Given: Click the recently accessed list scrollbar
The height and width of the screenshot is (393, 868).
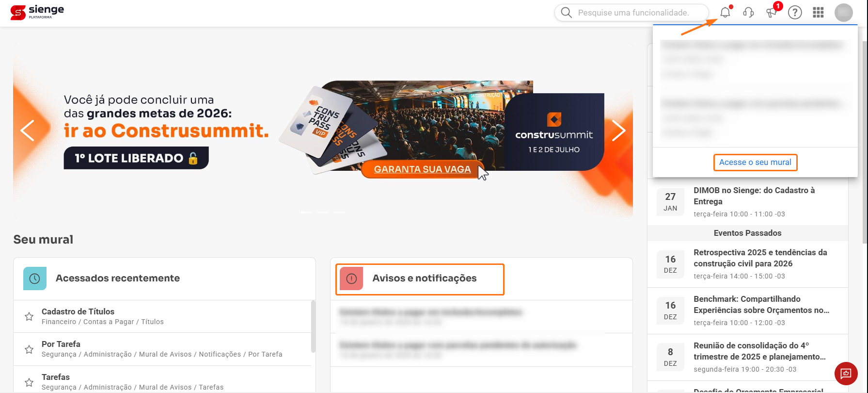Looking at the screenshot, I should tap(313, 326).
